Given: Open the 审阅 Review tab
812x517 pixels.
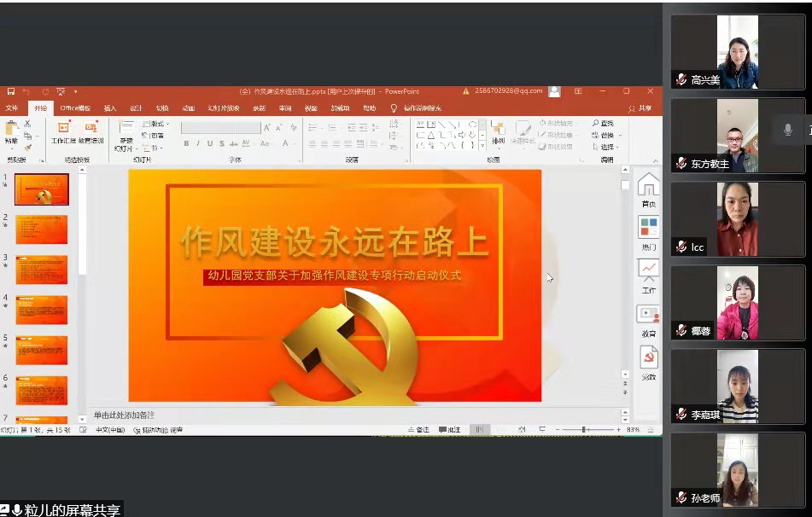Looking at the screenshot, I should click(285, 108).
